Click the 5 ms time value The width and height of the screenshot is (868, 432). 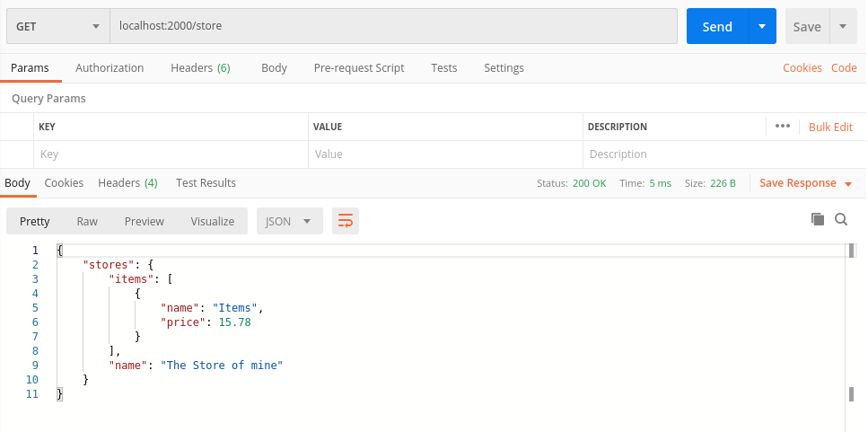661,183
